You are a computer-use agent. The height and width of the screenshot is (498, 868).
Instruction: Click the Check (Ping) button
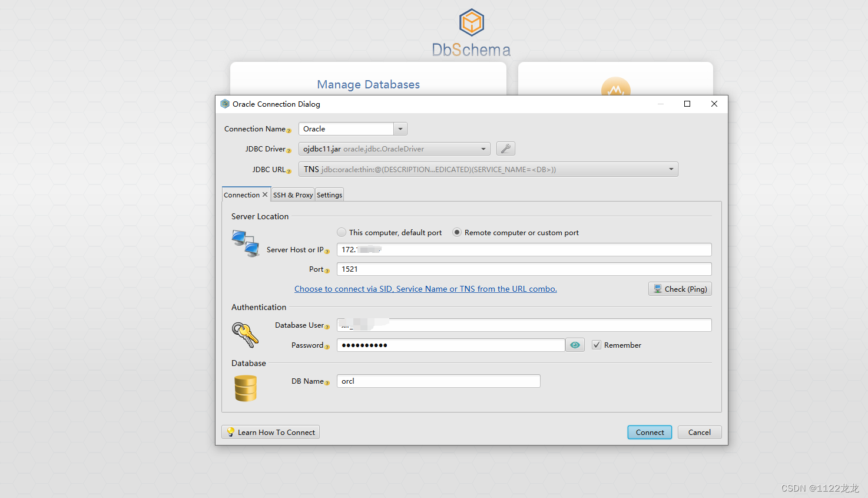680,289
